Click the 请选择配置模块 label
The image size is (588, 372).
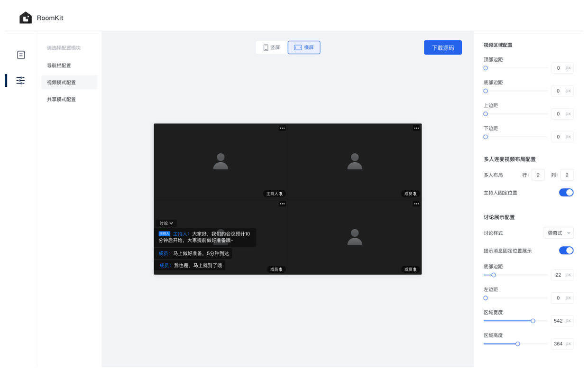64,48
